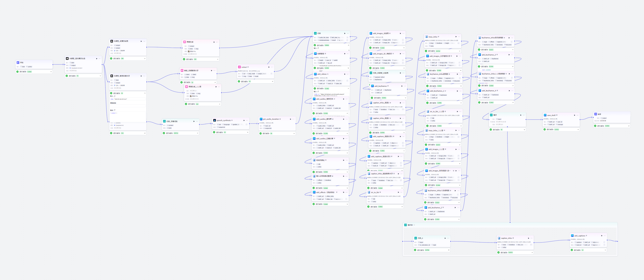
Task: Click the copy icon beside 输出 in expanded result
Action: pyautogui.click(x=115, y=110)
